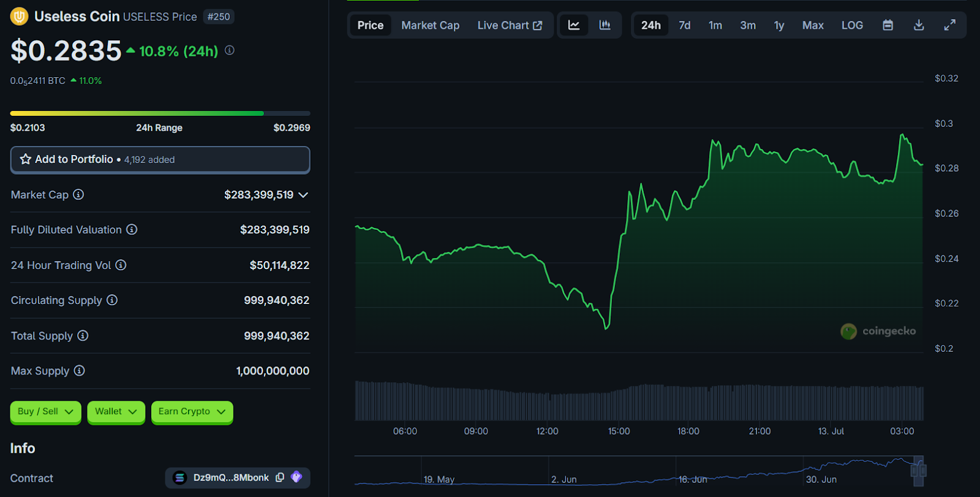Open the Live Chart link
The image size is (980, 497).
point(510,25)
